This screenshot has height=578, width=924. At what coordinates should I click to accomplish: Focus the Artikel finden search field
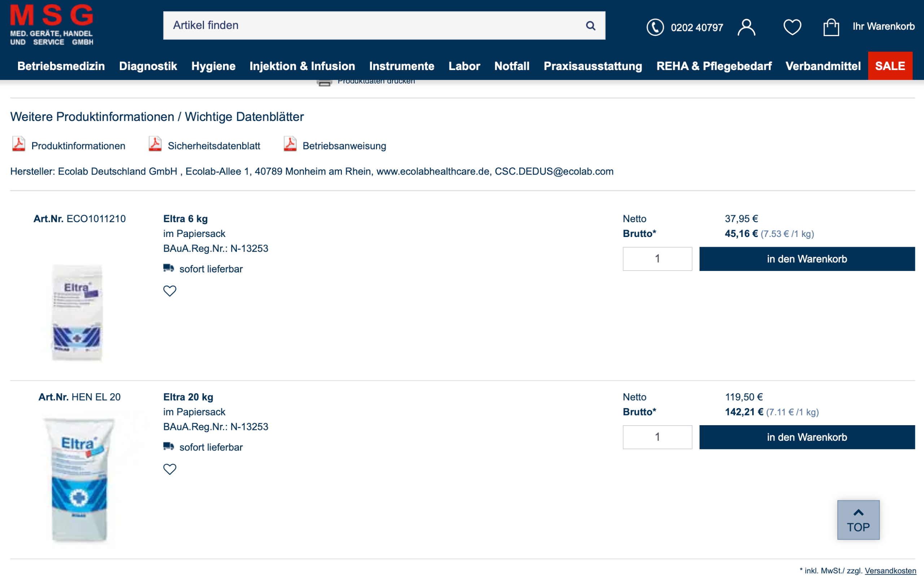(384, 25)
